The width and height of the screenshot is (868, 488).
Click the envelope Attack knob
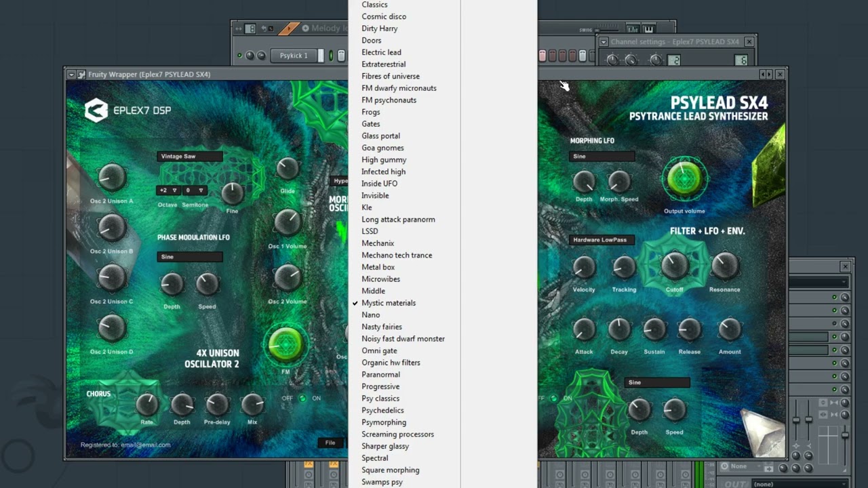[584, 329]
